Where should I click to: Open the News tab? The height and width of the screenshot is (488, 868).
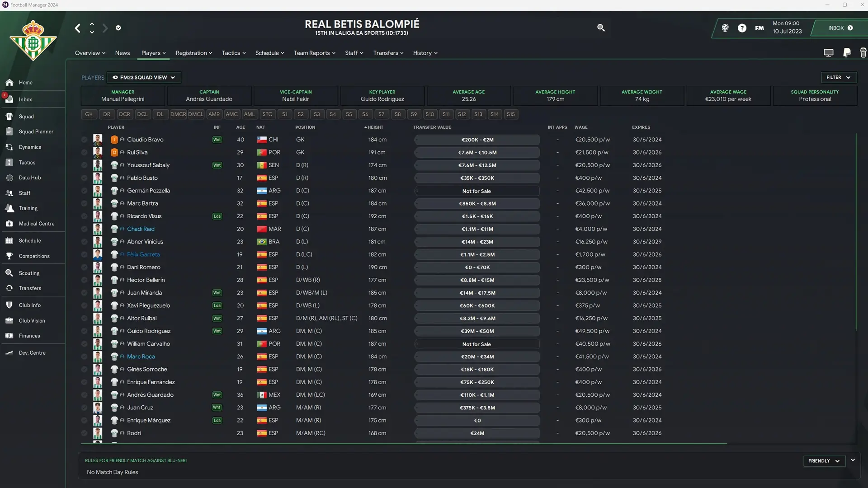(123, 53)
